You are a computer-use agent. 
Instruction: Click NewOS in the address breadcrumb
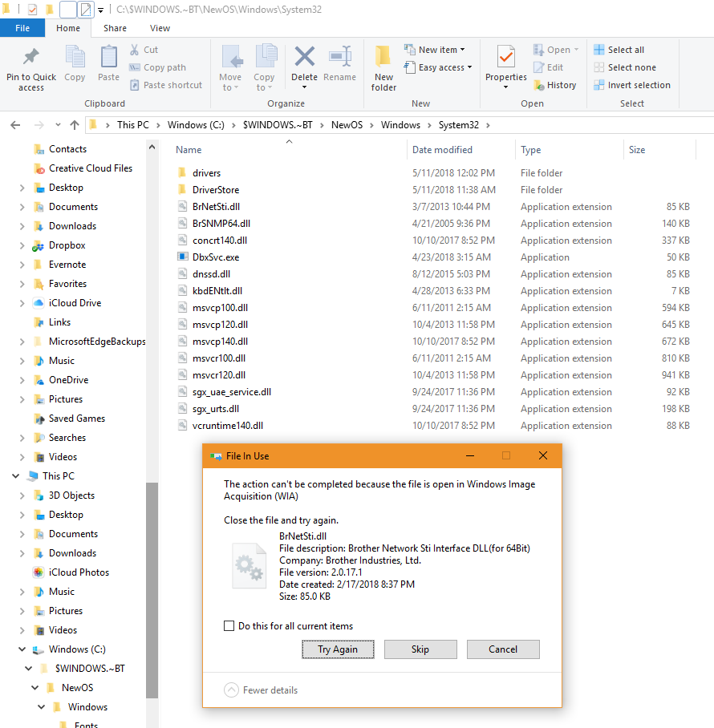347,125
